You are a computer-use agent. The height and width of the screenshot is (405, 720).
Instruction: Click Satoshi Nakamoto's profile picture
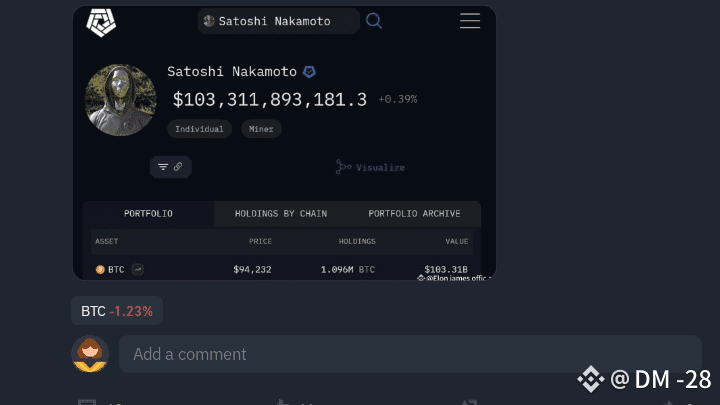[121, 100]
